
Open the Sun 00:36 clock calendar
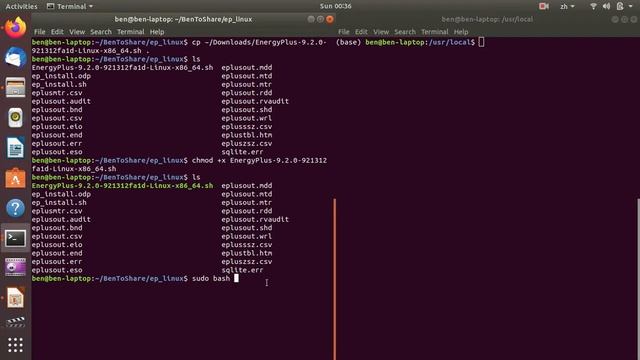(x=336, y=6)
